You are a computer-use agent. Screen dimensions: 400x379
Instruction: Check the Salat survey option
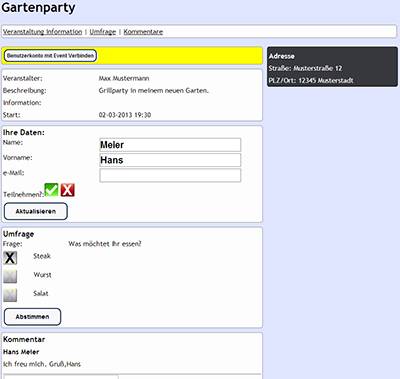[10, 295]
